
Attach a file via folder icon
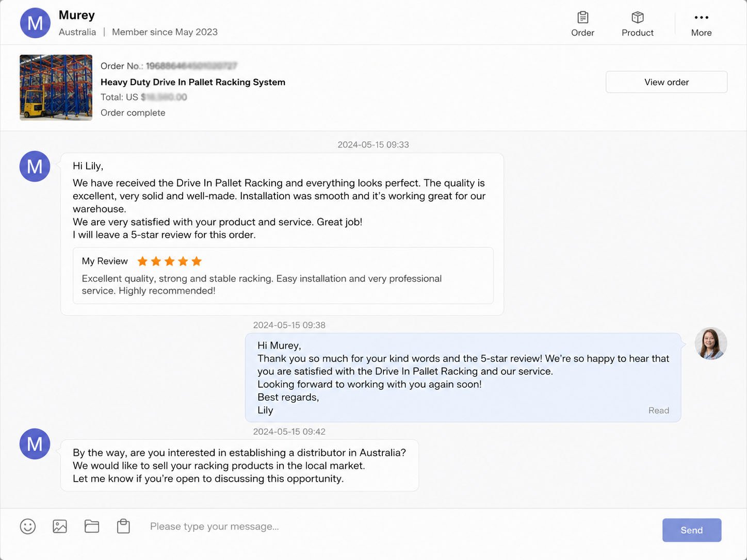92,526
